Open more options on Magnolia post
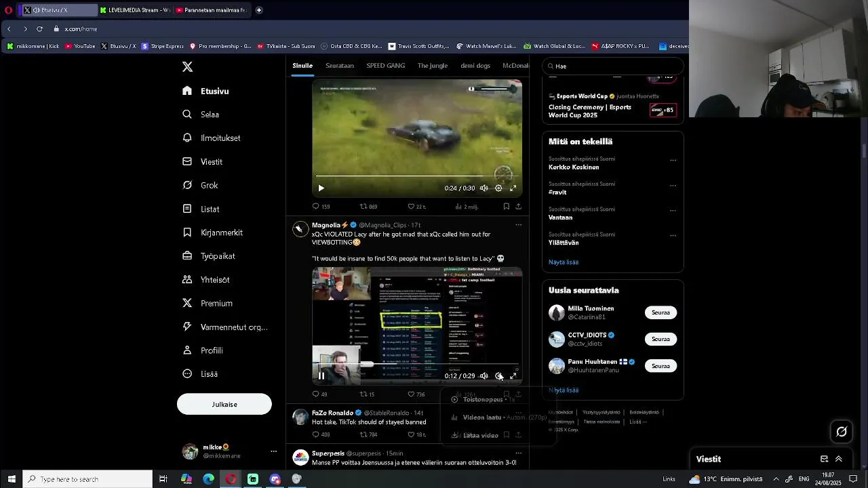 tap(519, 225)
